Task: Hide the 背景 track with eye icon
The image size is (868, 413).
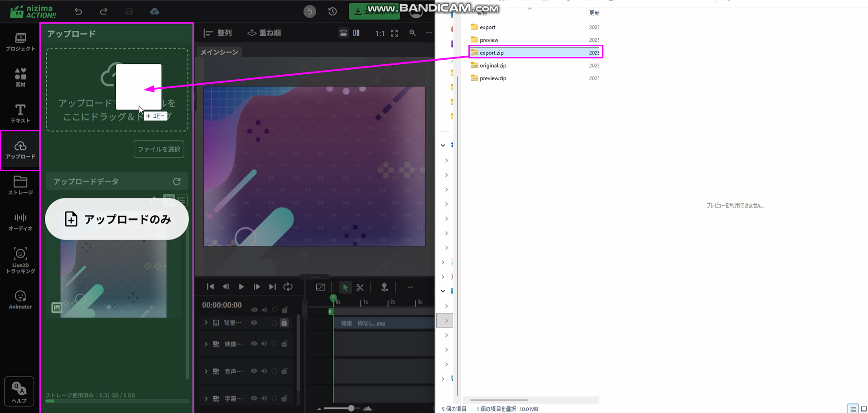Action: [254, 323]
